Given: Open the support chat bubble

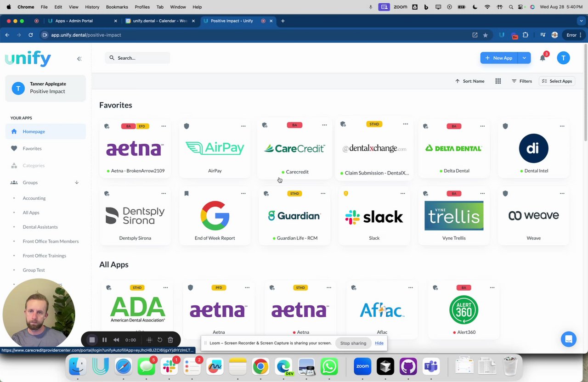Looking at the screenshot, I should pyautogui.click(x=568, y=339).
